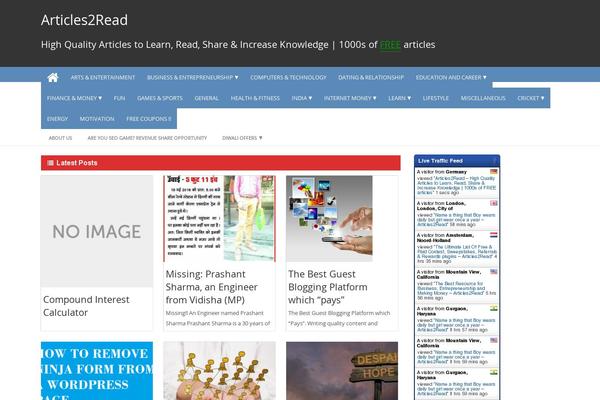The image size is (600, 400).
Task: Open Health & Fitness category
Action: [x=255, y=98]
